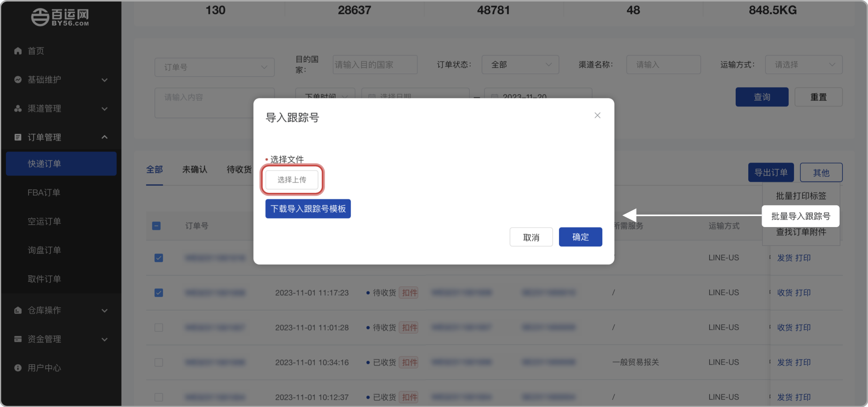868x407 pixels.
Task: Select the 用户中心 user center icon
Action: (18, 368)
